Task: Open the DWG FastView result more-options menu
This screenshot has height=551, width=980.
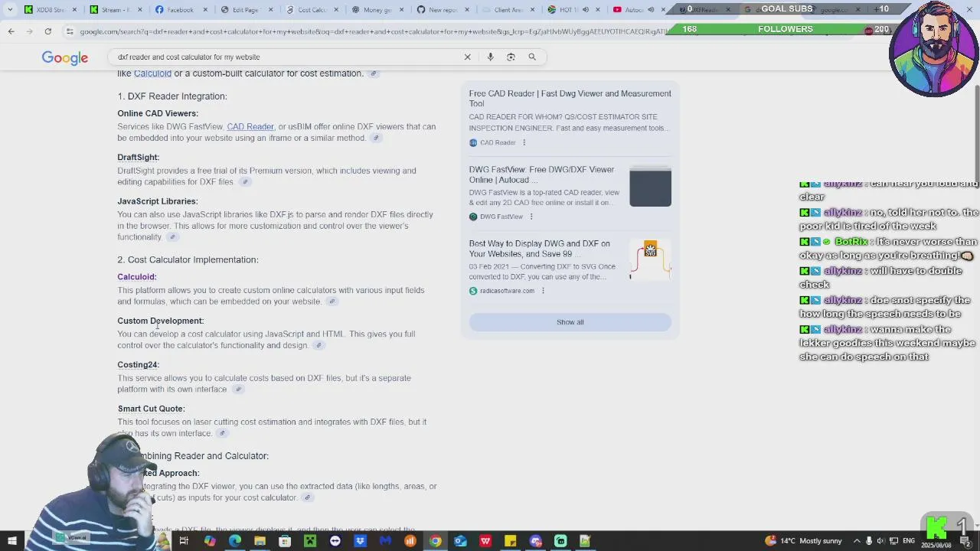Action: tap(531, 217)
